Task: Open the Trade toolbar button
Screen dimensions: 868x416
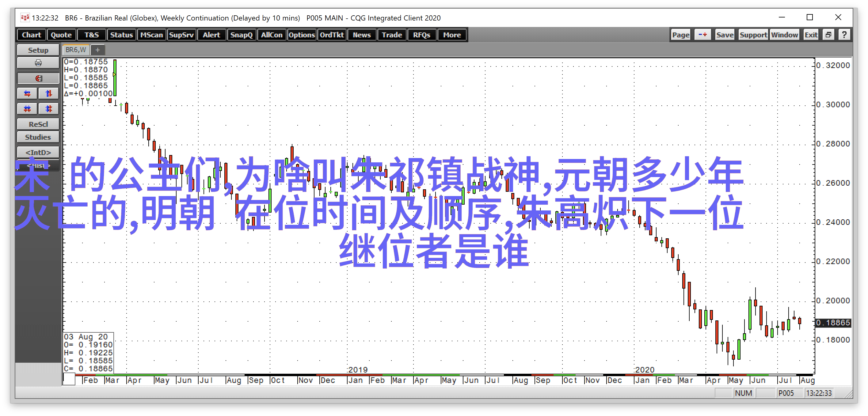Action: pyautogui.click(x=391, y=35)
